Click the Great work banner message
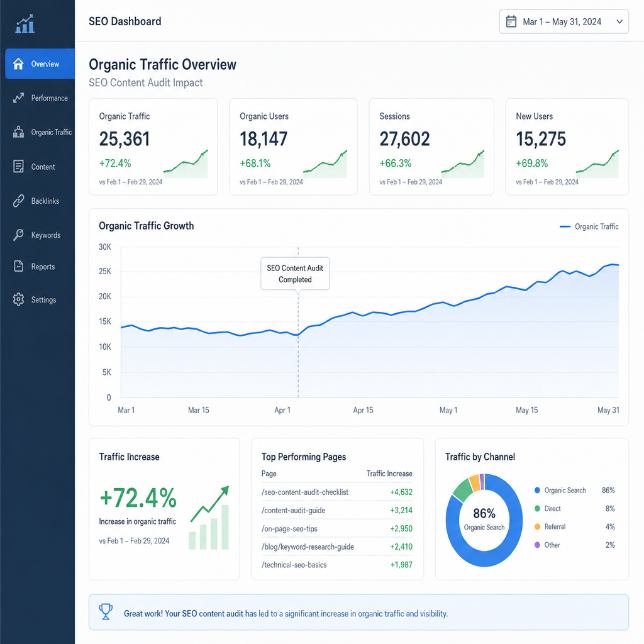Image resolution: width=644 pixels, height=644 pixels. click(286, 614)
